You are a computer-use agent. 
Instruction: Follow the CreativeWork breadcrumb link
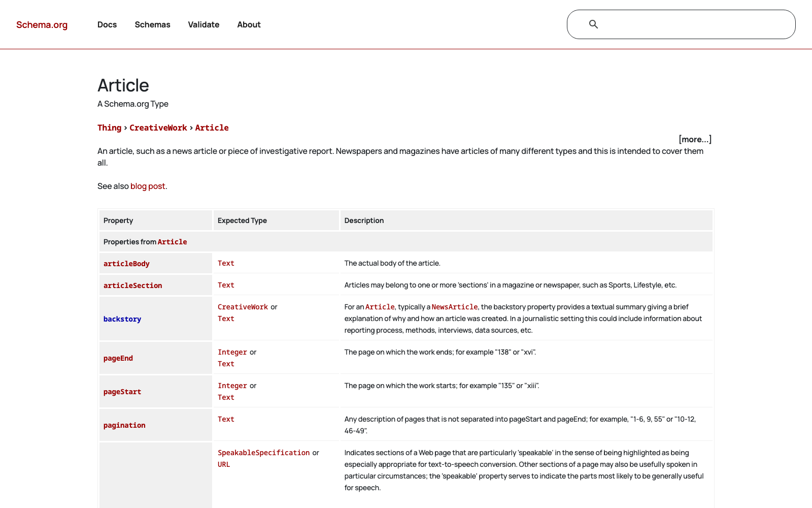pos(158,128)
